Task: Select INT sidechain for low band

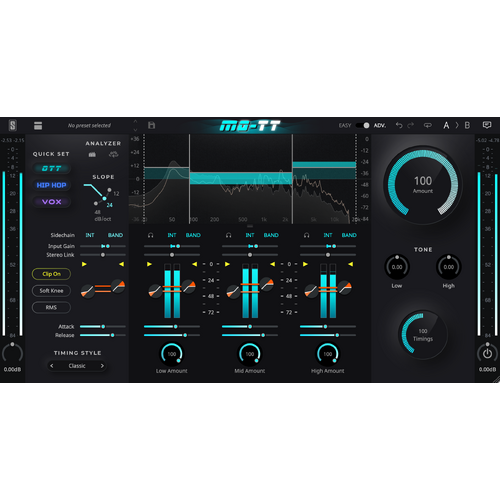Action: click(172, 235)
